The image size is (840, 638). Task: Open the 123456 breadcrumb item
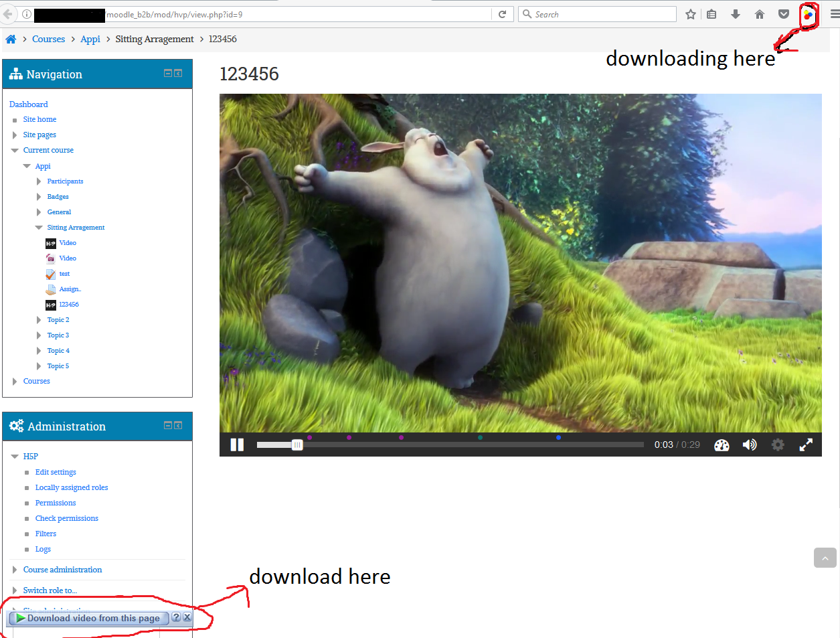click(x=223, y=39)
